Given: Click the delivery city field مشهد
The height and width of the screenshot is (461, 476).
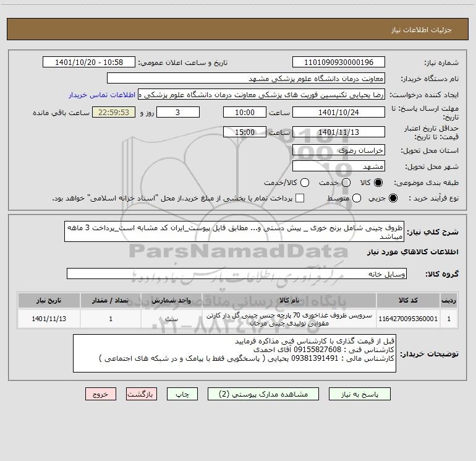Looking at the screenshot, I should pyautogui.click(x=339, y=166).
